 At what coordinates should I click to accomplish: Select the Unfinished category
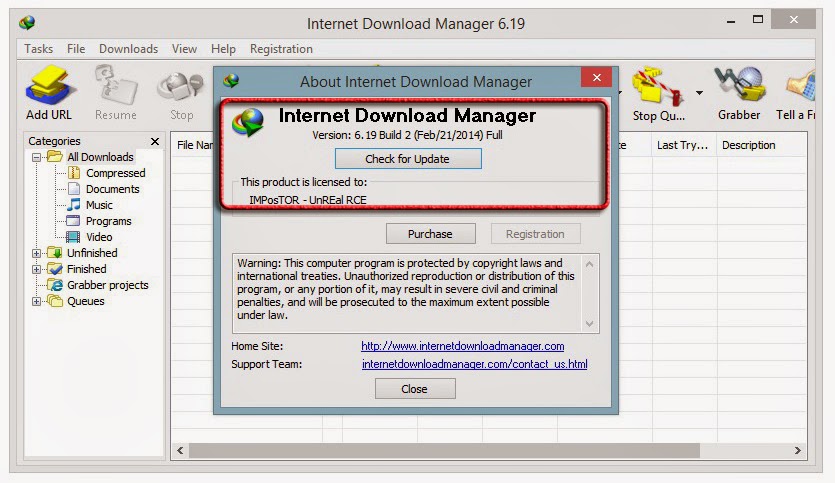92,253
